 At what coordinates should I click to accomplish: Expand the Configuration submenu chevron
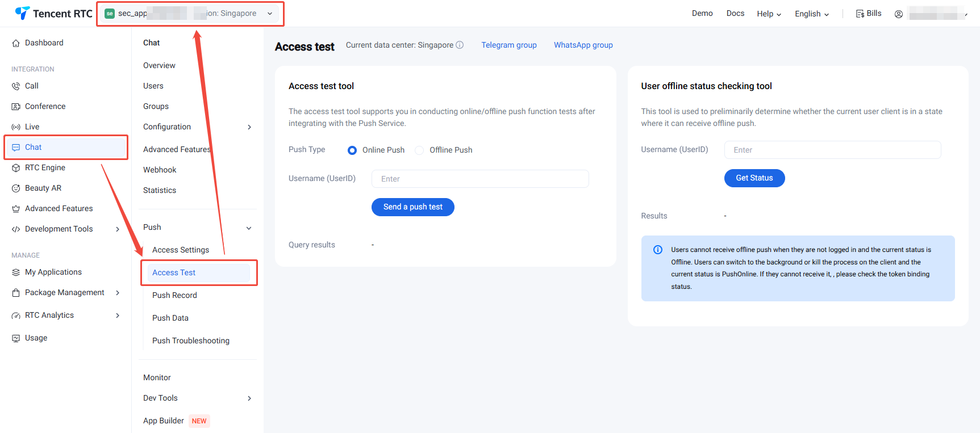click(x=249, y=127)
